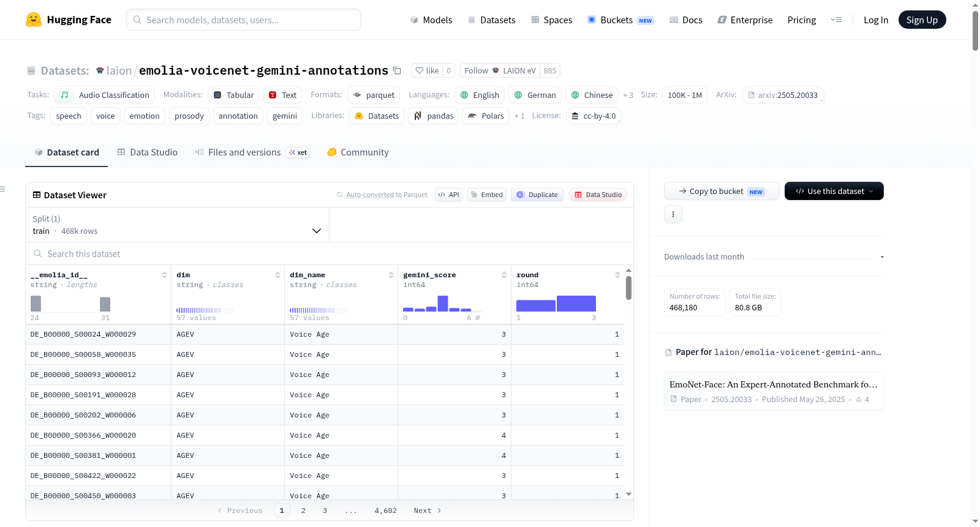Click the Audio Classification task tag
This screenshot has width=980, height=527.
(104, 95)
